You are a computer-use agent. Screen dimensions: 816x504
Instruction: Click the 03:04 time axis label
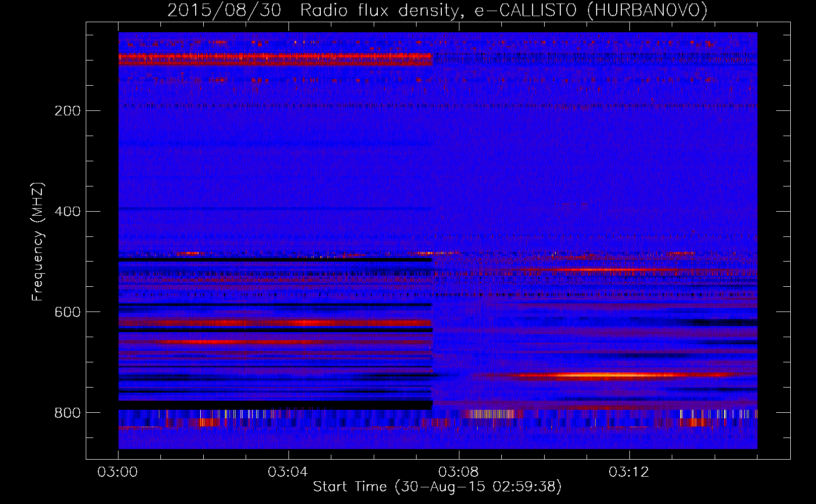coord(288,472)
